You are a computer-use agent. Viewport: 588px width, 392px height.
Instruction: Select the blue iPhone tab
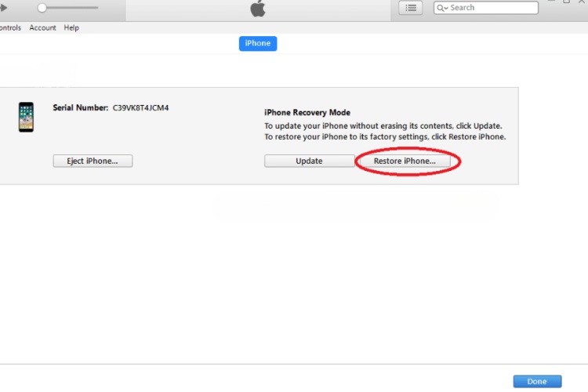(257, 43)
